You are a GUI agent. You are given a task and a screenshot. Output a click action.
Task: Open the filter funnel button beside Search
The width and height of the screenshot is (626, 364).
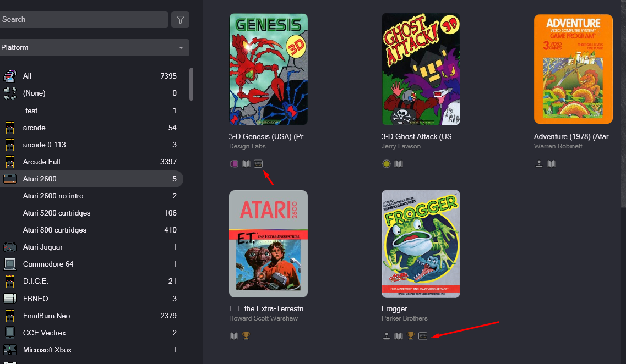(180, 20)
